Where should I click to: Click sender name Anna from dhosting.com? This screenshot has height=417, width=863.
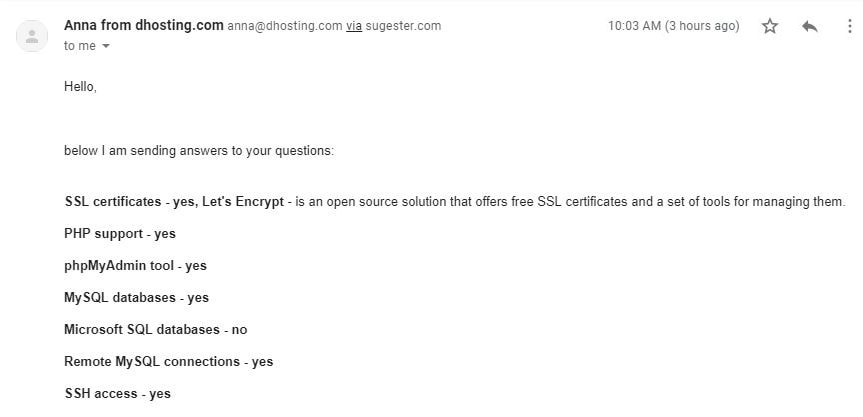pyautogui.click(x=144, y=25)
